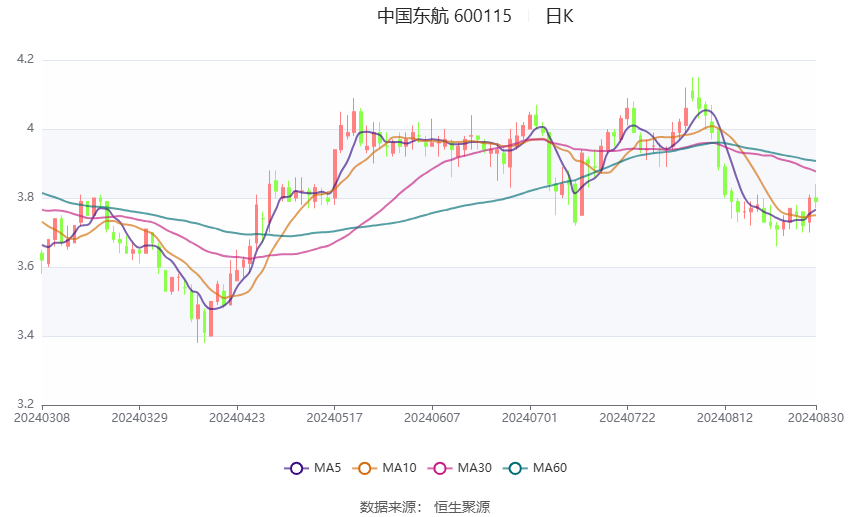Click the 20240423 date axis label
Viewport: 850px width, 517px height.
(x=236, y=417)
